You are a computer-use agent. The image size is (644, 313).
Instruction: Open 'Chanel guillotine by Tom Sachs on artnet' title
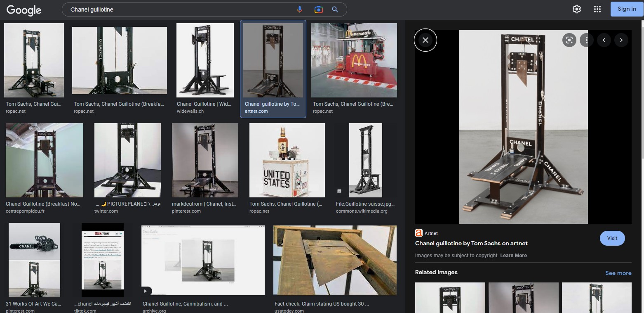pos(471,243)
